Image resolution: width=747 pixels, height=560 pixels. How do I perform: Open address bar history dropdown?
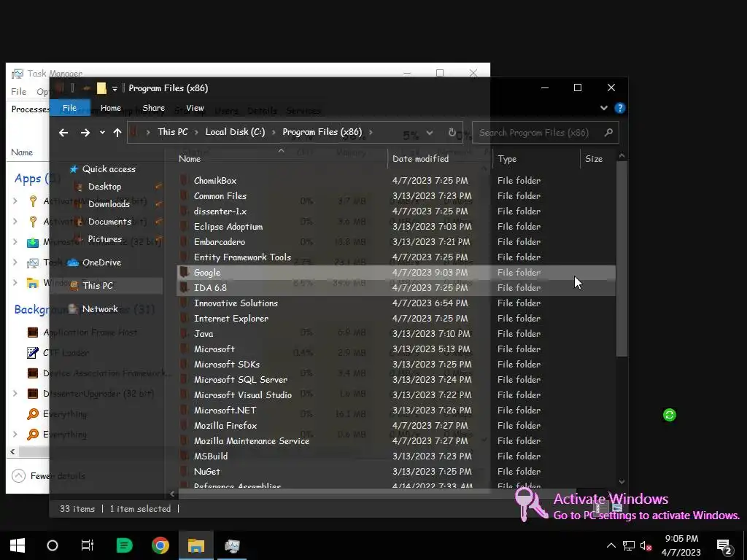pos(429,133)
